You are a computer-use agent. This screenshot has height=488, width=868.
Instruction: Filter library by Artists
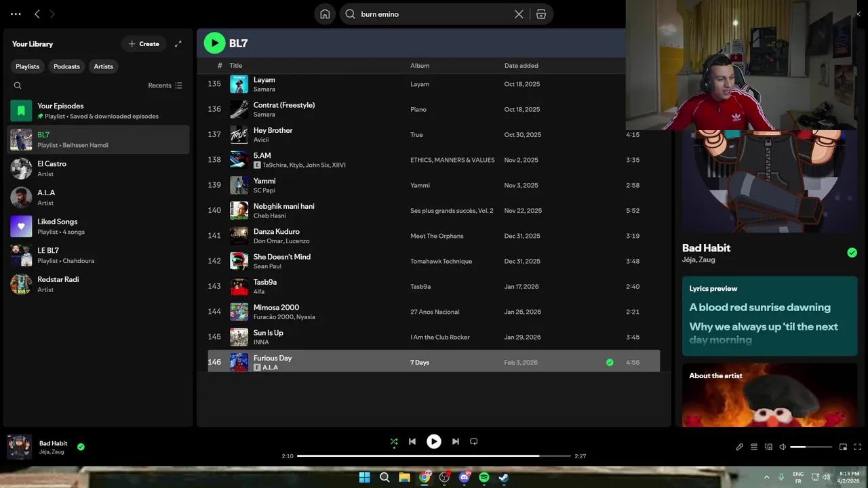pyautogui.click(x=104, y=66)
